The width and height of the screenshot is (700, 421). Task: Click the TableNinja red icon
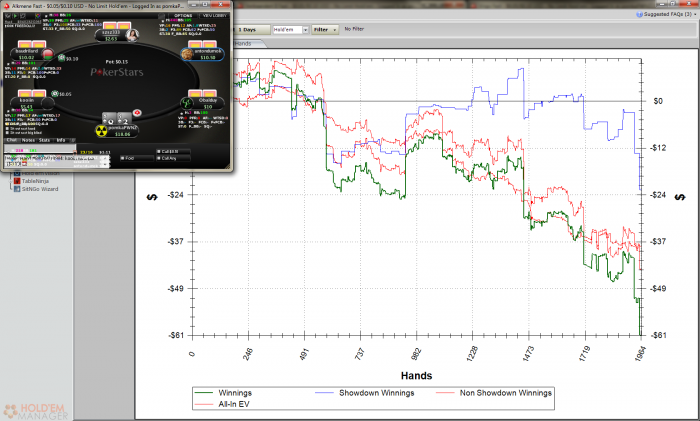click(17, 181)
